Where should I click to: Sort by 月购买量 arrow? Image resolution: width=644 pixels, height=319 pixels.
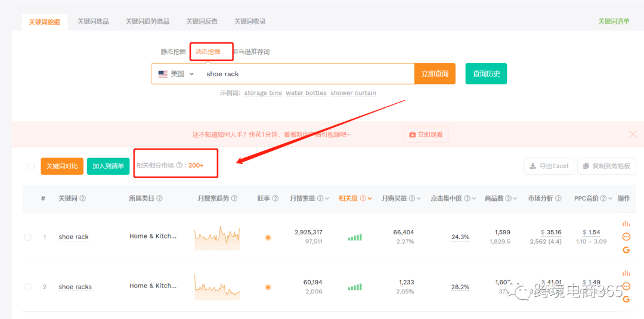419,199
